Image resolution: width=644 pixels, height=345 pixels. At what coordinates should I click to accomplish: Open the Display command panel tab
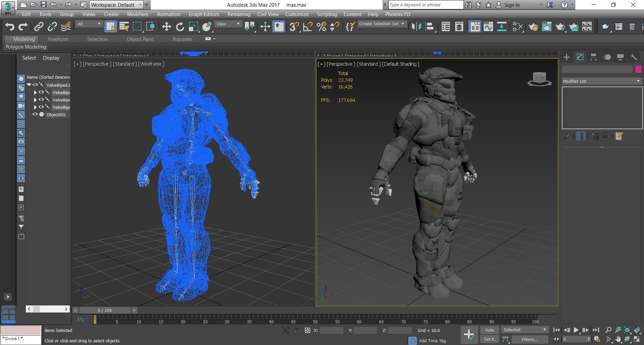(620, 57)
